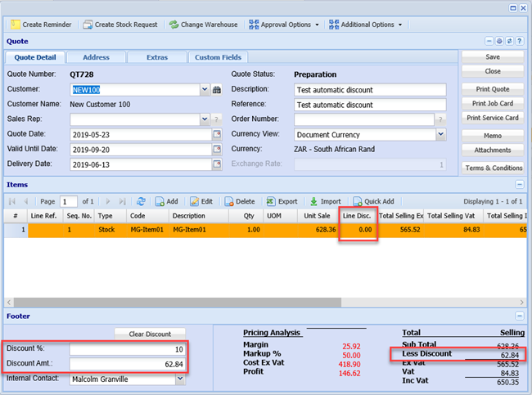Open the Delivery Date calendar picker
This screenshot has height=395, width=532.
tap(217, 164)
